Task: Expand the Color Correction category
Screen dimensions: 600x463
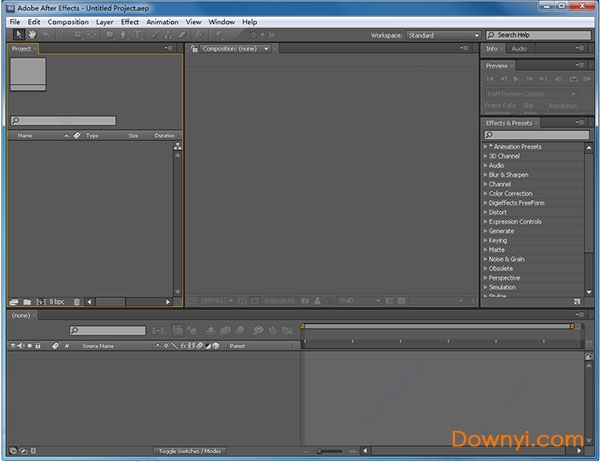Action: (486, 194)
